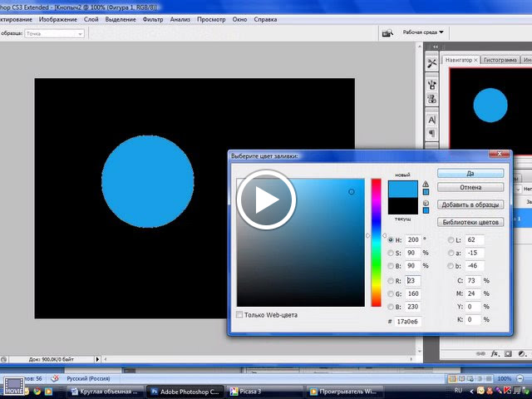Click the new adjustment layer icon
This screenshot has height=399, width=532.
[521, 353]
